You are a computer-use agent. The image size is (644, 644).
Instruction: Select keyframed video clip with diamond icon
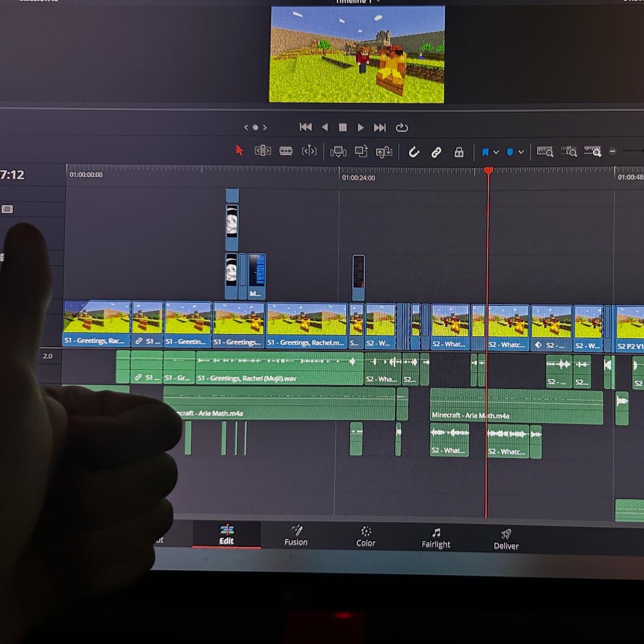coord(551,328)
